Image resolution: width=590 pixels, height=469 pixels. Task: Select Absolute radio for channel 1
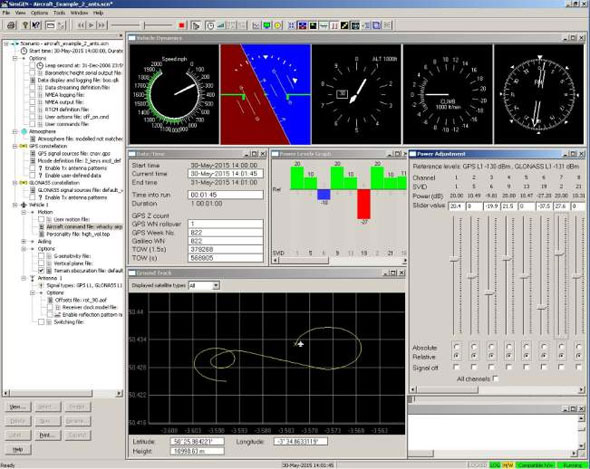click(x=456, y=347)
